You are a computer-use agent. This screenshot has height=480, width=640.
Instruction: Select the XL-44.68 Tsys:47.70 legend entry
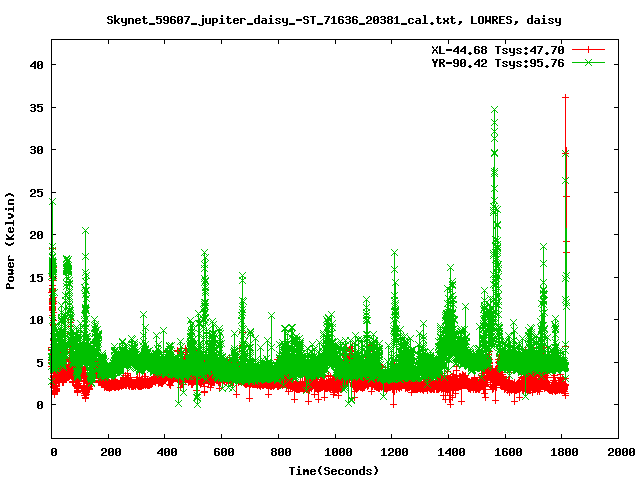click(498, 50)
